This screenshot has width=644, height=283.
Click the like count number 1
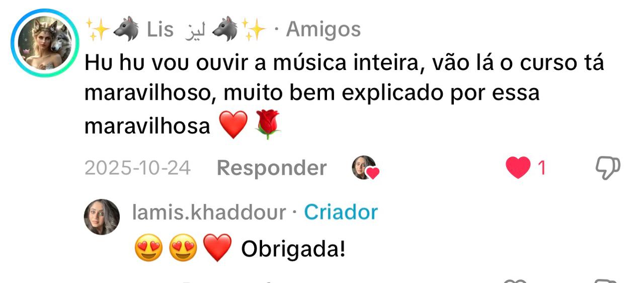[542, 168]
